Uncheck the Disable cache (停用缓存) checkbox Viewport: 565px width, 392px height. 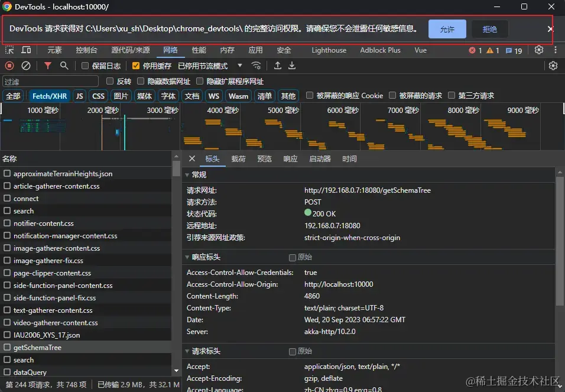[x=136, y=66]
